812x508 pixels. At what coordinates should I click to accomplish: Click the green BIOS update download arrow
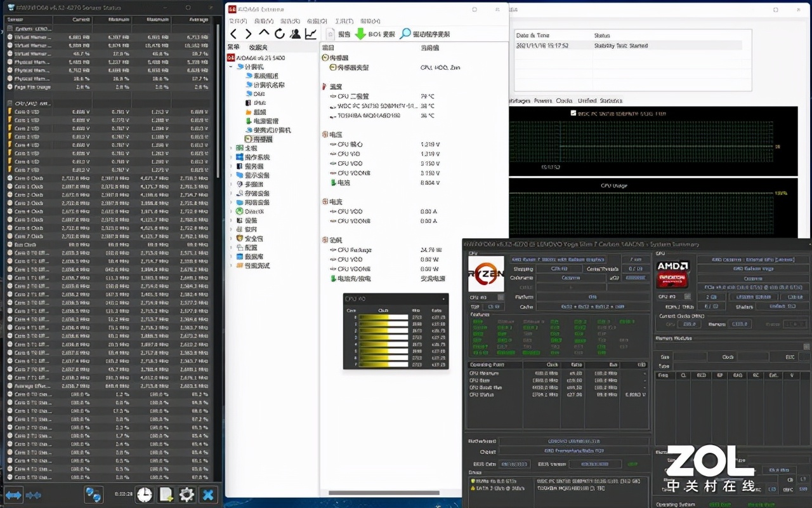360,34
